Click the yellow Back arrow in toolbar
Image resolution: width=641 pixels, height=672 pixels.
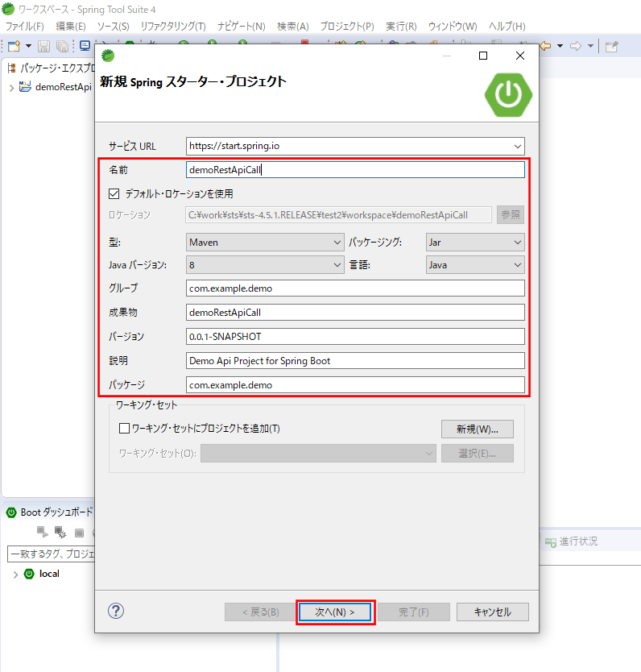point(545,46)
